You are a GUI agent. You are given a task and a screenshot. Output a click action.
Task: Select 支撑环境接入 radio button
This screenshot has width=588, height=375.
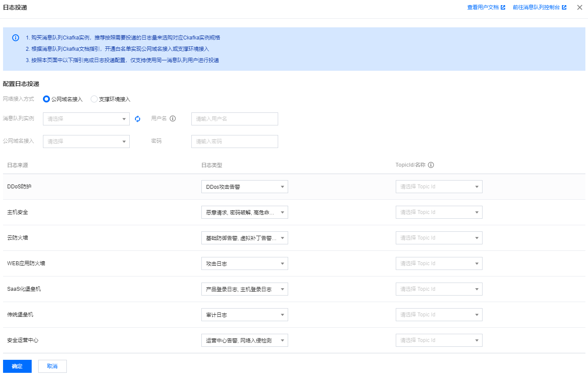pyautogui.click(x=94, y=99)
